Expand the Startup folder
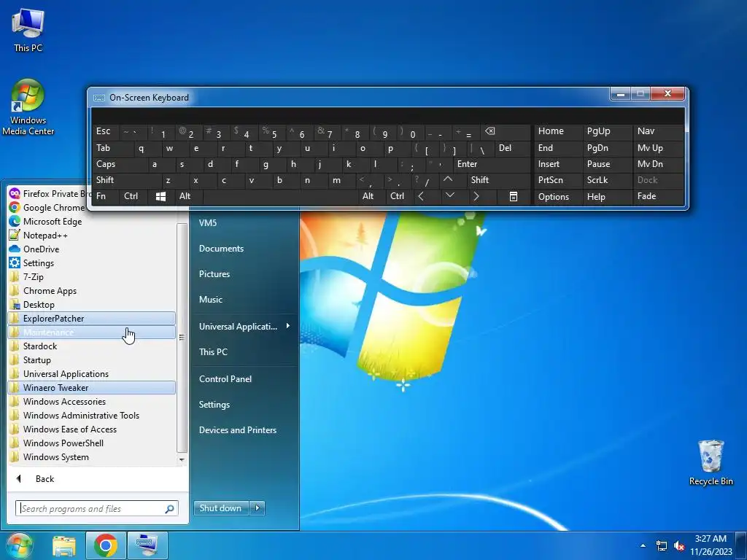The height and width of the screenshot is (560, 747). [x=91, y=360]
